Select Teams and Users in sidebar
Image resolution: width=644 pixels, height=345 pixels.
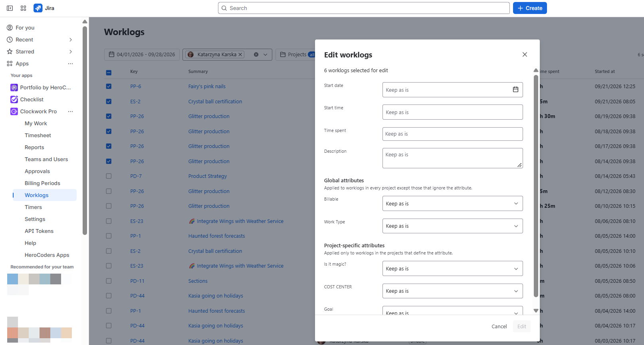point(46,159)
